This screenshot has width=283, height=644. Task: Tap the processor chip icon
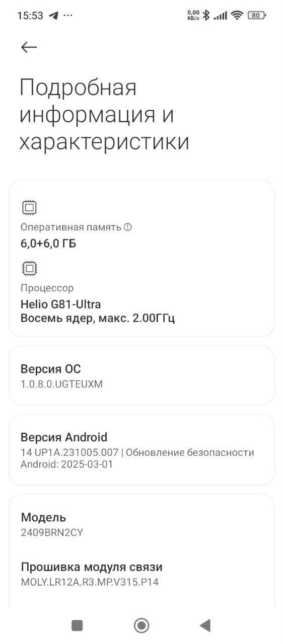point(29,268)
